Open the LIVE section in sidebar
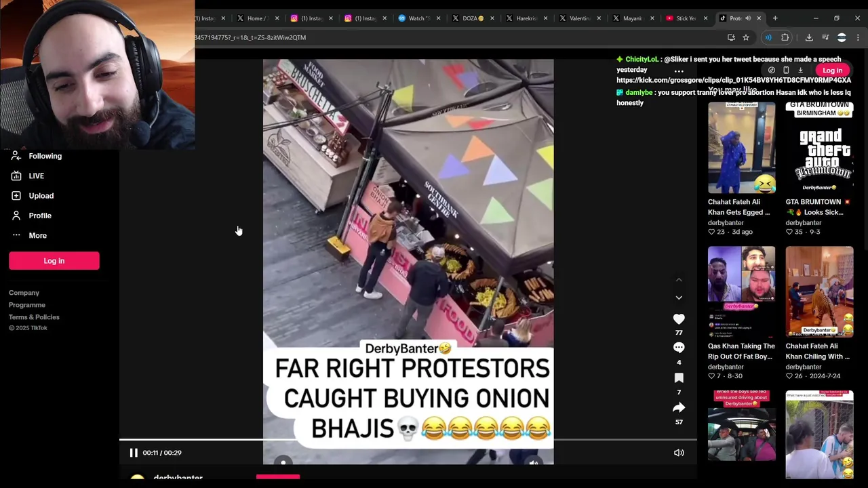 coord(37,176)
